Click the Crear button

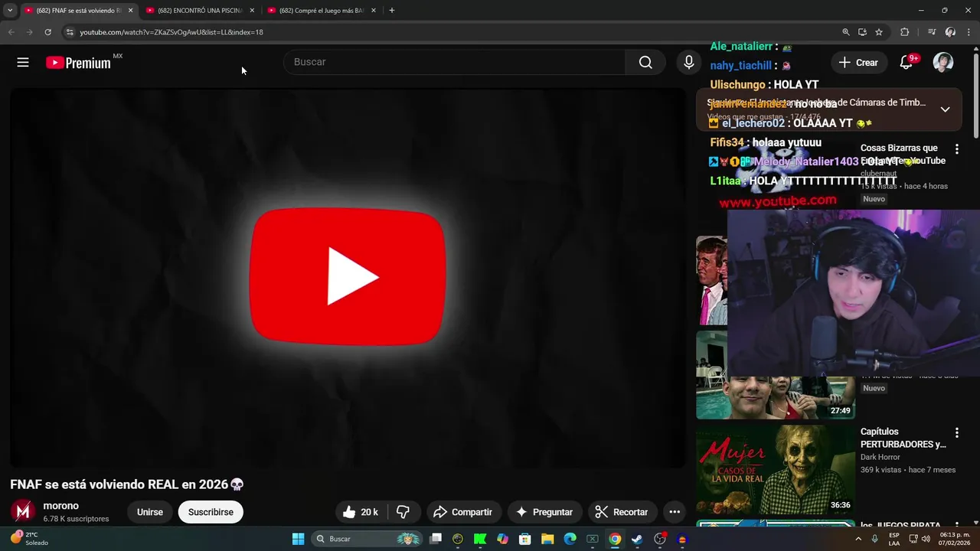[x=858, y=63]
